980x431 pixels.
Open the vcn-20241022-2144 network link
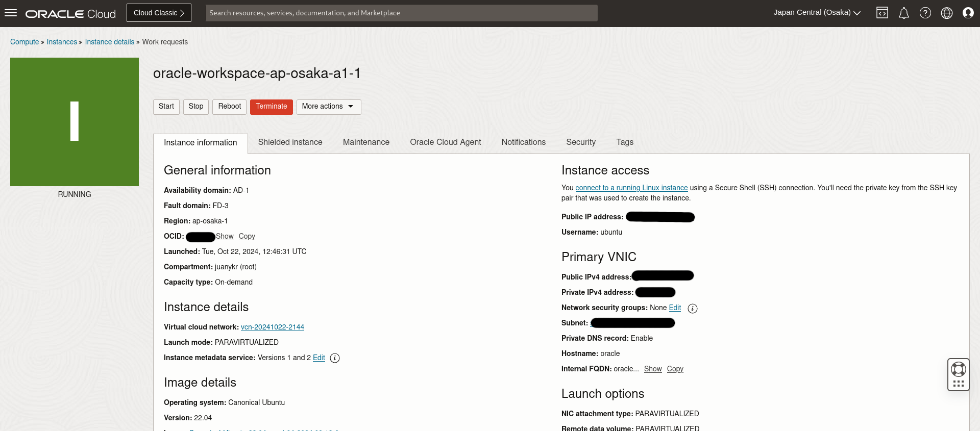(x=273, y=327)
